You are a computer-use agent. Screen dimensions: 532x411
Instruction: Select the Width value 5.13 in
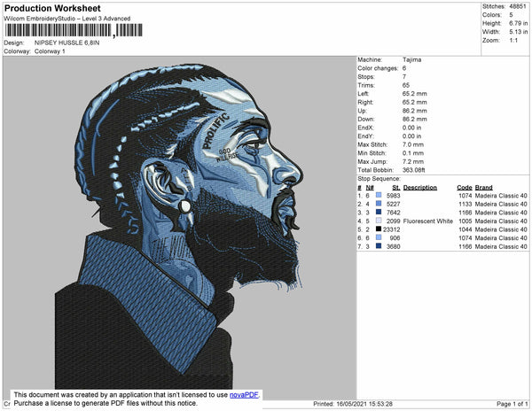pos(519,32)
